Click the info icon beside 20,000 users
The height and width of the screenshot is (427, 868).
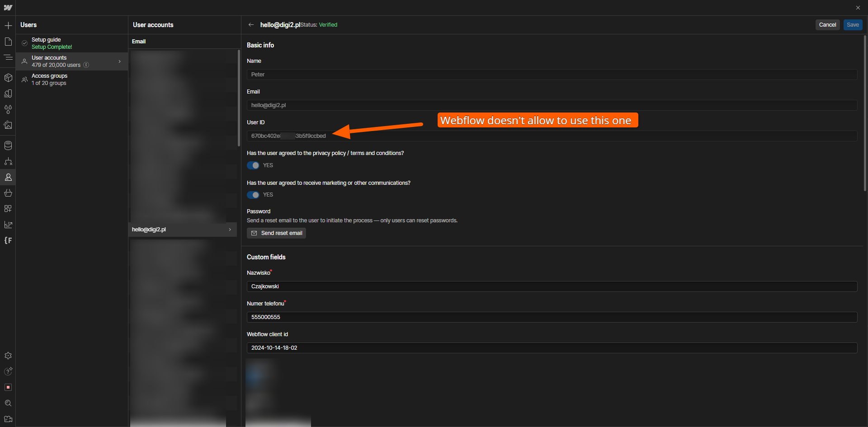pyautogui.click(x=86, y=65)
